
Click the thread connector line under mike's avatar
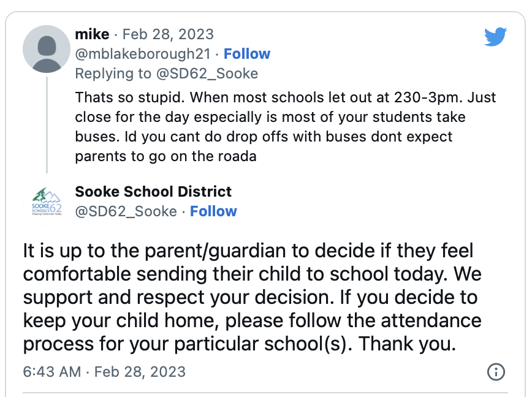47,125
